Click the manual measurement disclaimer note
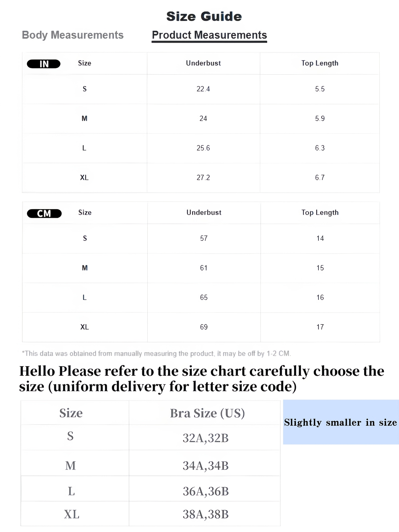399x532 pixels. click(x=156, y=354)
